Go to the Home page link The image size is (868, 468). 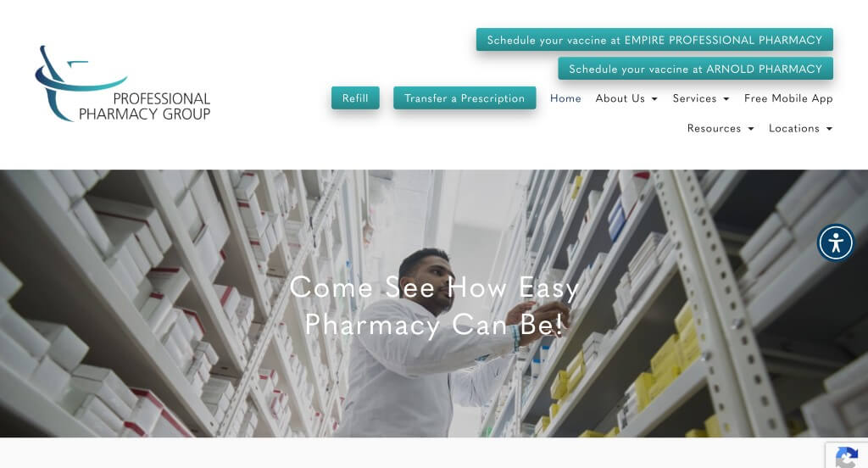click(x=565, y=98)
